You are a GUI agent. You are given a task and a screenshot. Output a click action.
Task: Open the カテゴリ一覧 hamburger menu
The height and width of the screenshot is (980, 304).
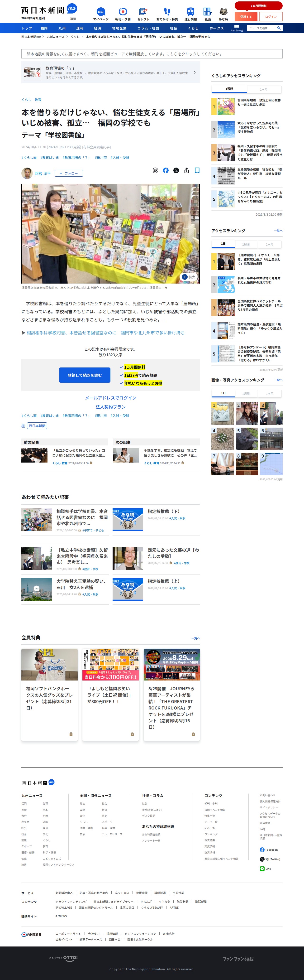tap(237, 28)
